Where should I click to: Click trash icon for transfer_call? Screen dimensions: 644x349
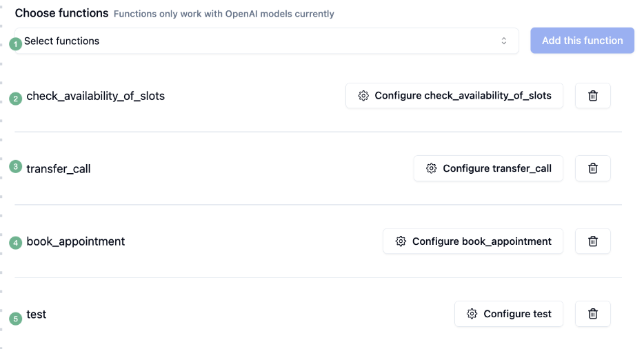(592, 168)
